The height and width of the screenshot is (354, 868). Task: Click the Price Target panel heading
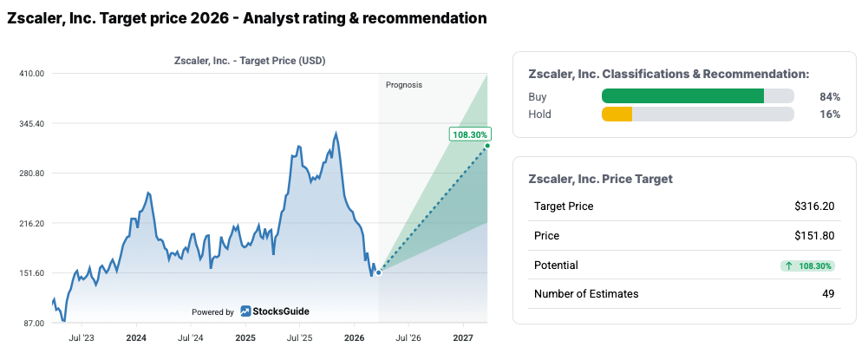pos(600,179)
